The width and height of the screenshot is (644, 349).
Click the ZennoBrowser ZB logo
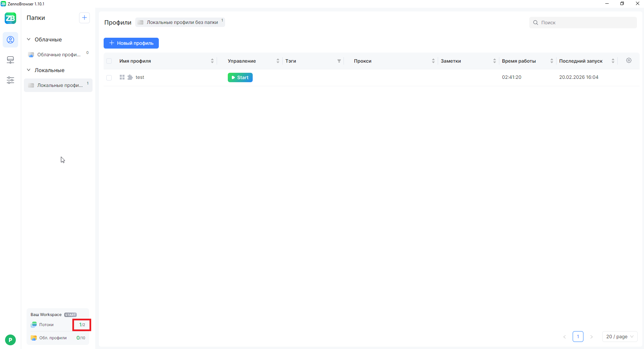(x=10, y=18)
